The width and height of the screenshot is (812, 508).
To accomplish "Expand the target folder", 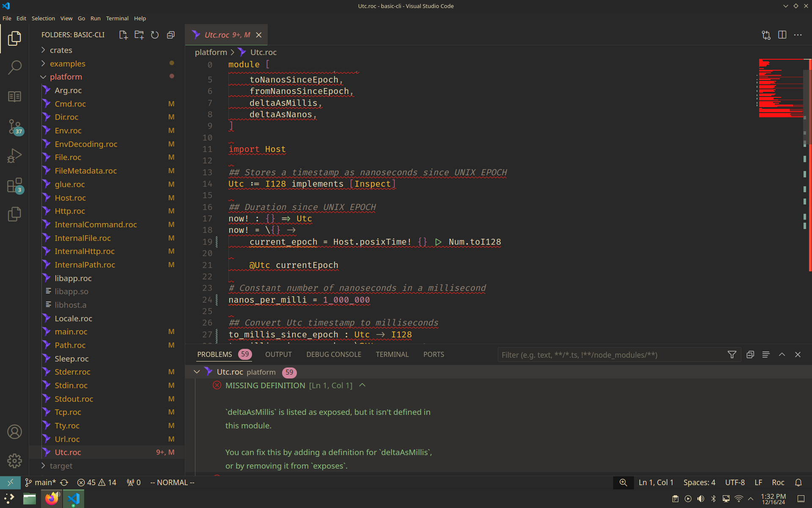I will (x=61, y=466).
